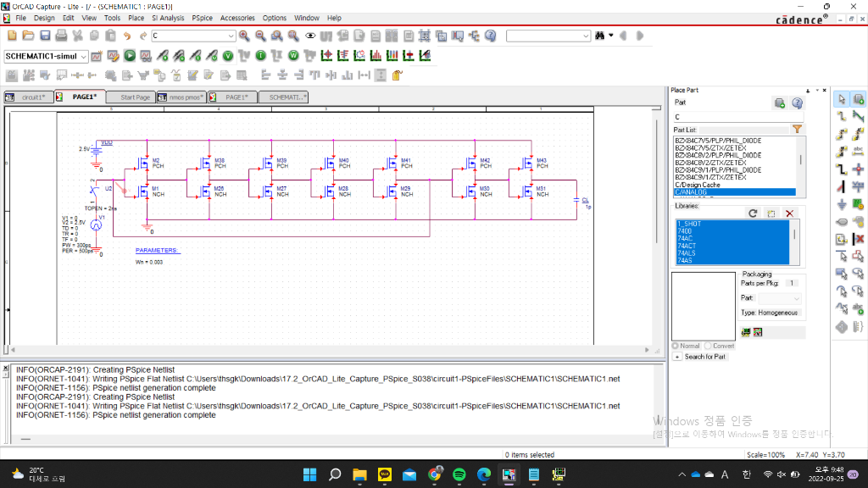
Task: Select the Place wire tool
Action: pyautogui.click(x=841, y=116)
